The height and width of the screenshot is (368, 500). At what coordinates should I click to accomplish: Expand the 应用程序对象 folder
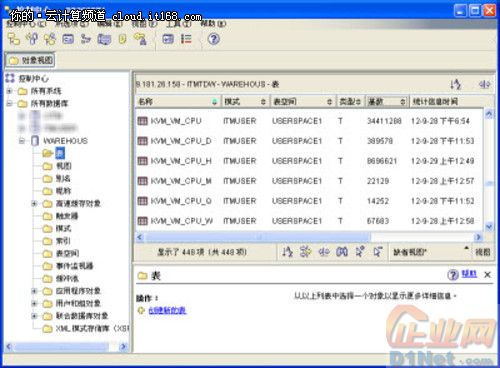tap(34, 291)
